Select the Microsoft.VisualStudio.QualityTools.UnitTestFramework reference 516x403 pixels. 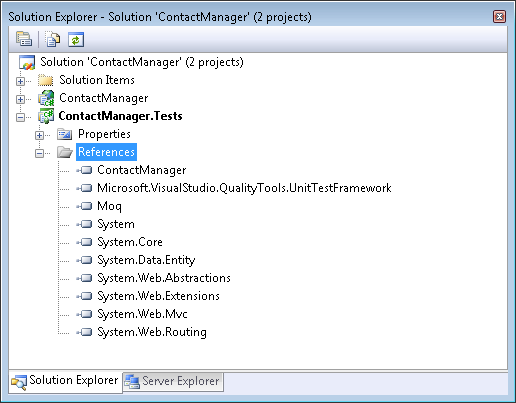[244, 188]
